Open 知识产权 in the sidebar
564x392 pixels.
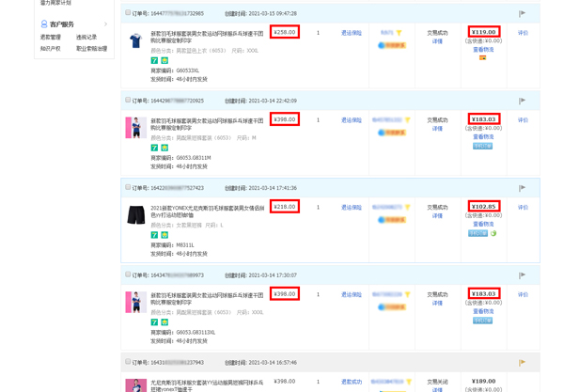51,49
